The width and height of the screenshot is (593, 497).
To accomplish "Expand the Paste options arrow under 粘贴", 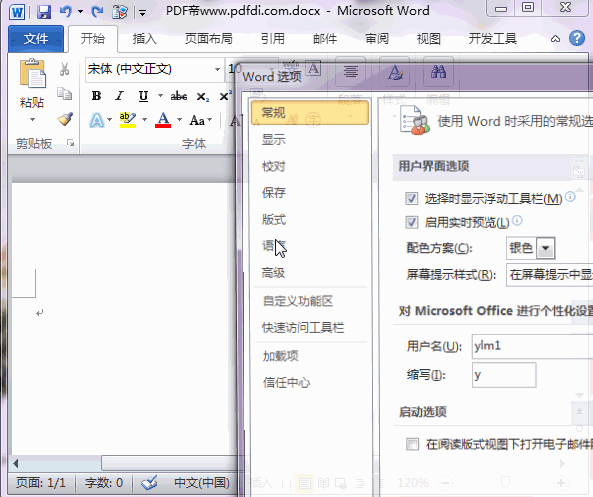I will pyautogui.click(x=33, y=120).
